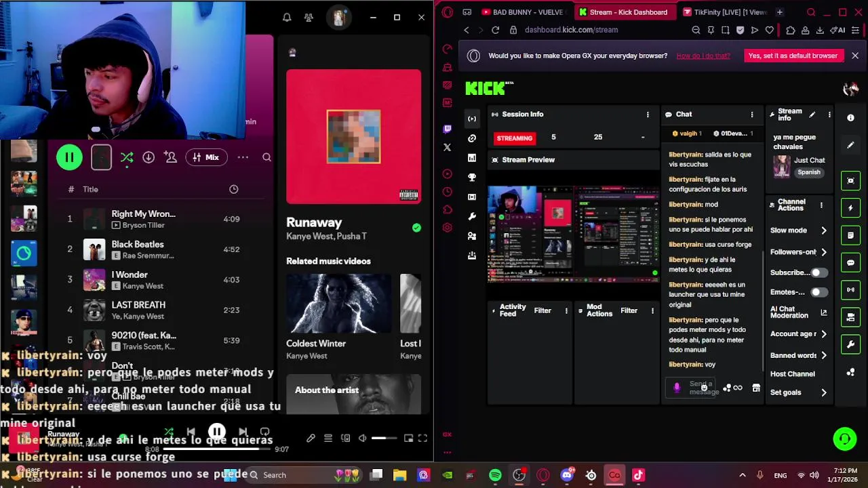
Task: Toggle shuffle in the Spotify playlist header
Action: 127,157
